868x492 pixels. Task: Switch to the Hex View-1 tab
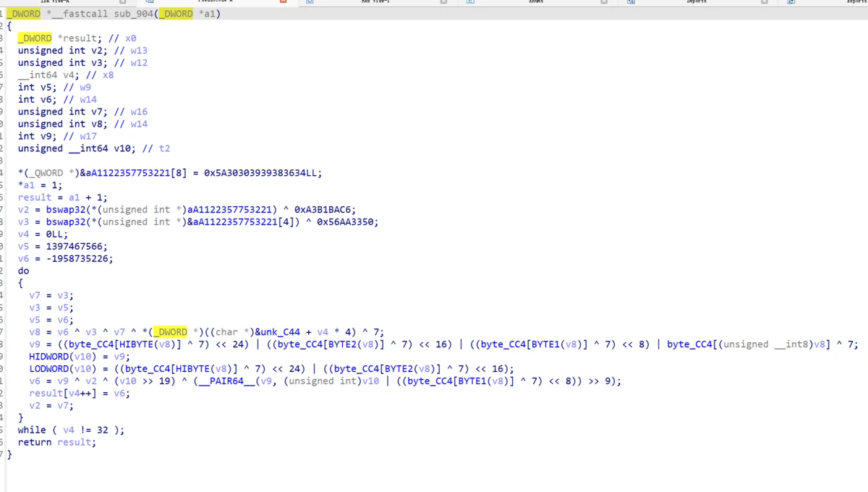[x=375, y=1]
